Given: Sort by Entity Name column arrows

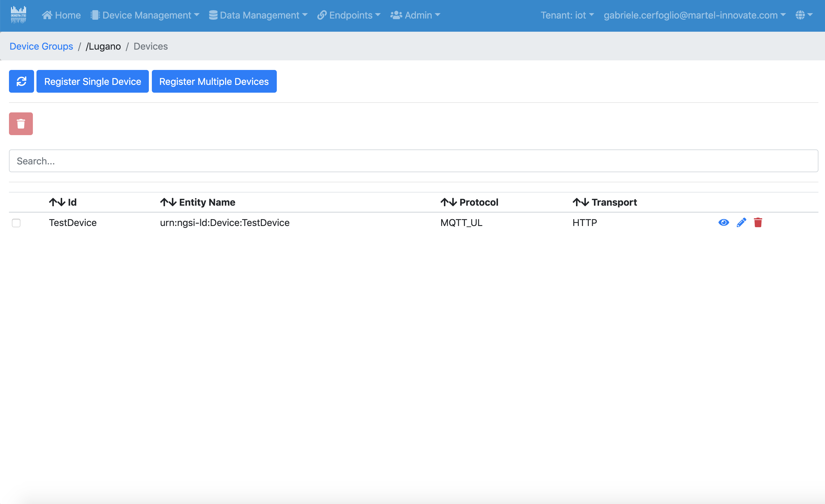Looking at the screenshot, I should click(x=168, y=202).
